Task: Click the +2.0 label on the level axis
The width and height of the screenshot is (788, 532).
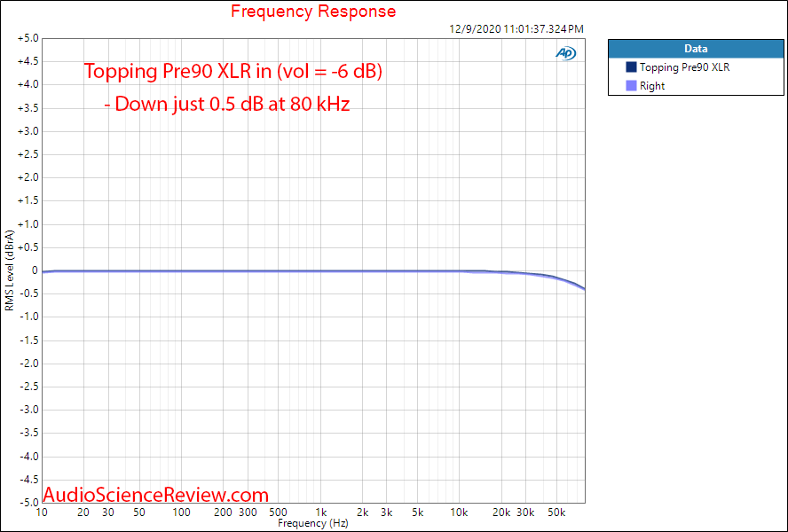Action: pyautogui.click(x=28, y=177)
